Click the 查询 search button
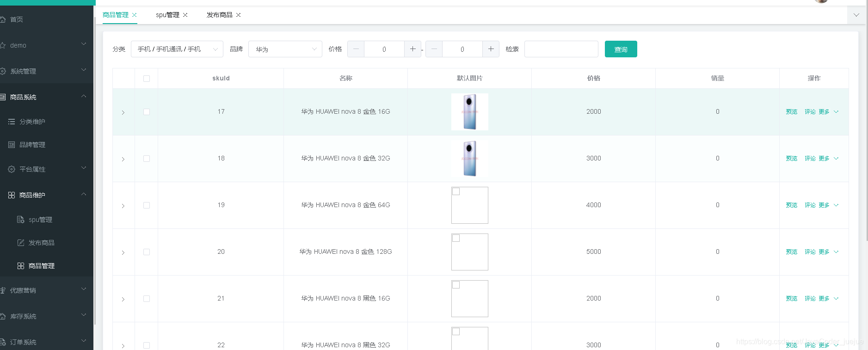Screen dimensions: 868x350 click(x=621, y=49)
